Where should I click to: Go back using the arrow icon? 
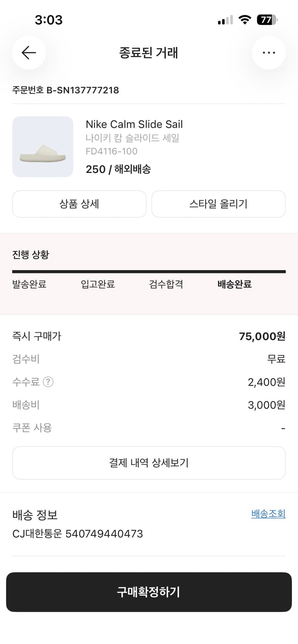(x=29, y=52)
